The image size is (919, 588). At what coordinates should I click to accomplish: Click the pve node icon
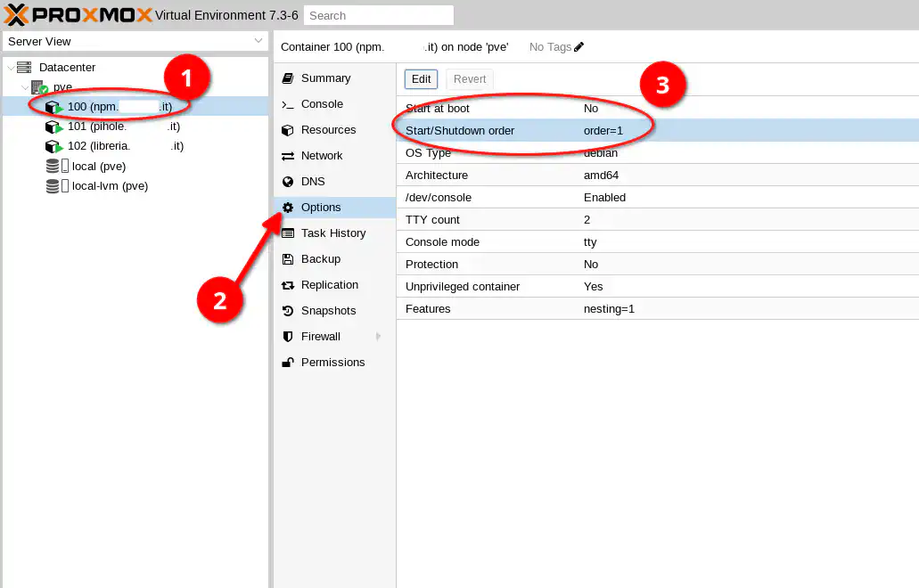point(39,88)
